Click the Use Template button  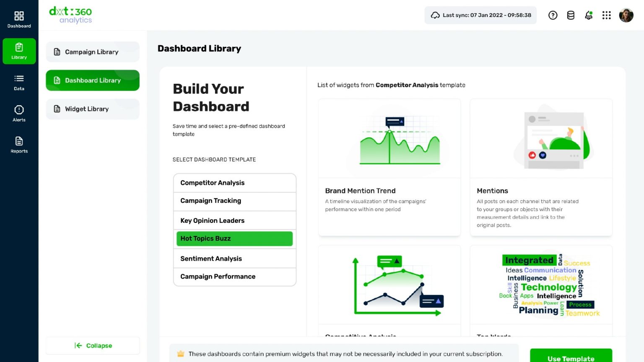coord(571,357)
